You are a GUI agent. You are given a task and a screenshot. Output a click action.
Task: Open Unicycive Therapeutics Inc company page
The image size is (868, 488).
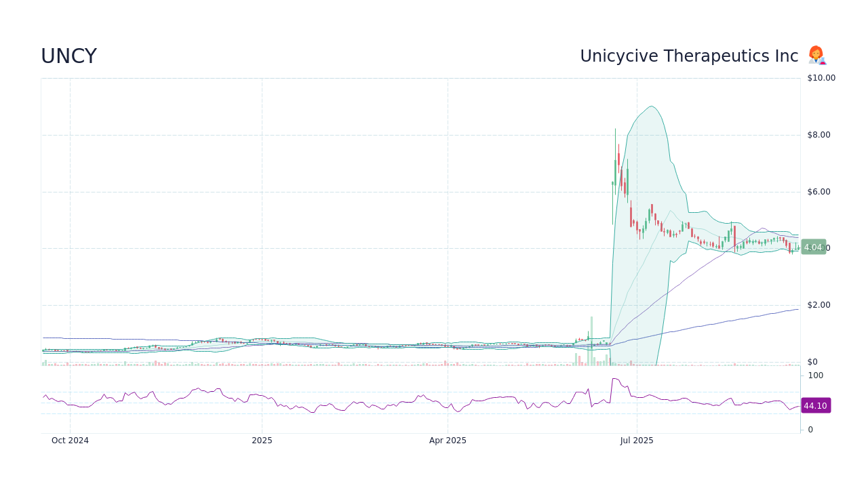[x=689, y=56]
